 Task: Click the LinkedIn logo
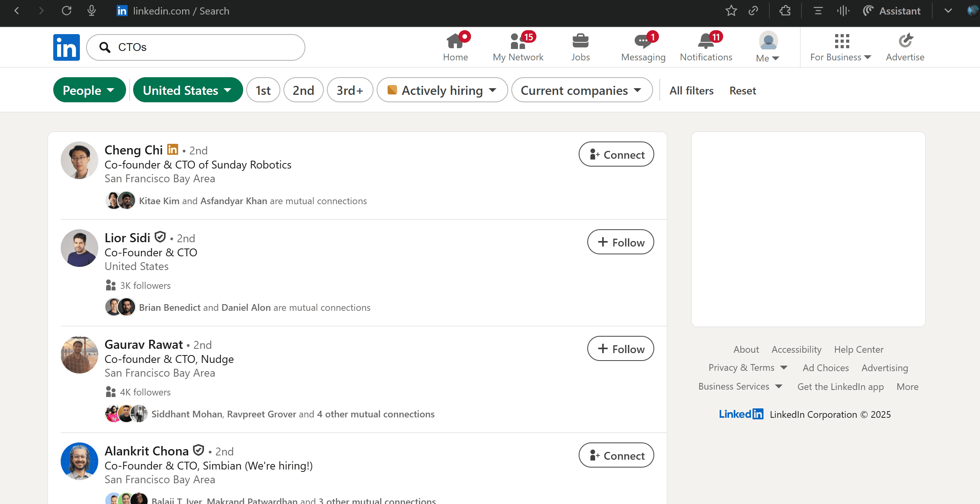pos(66,47)
